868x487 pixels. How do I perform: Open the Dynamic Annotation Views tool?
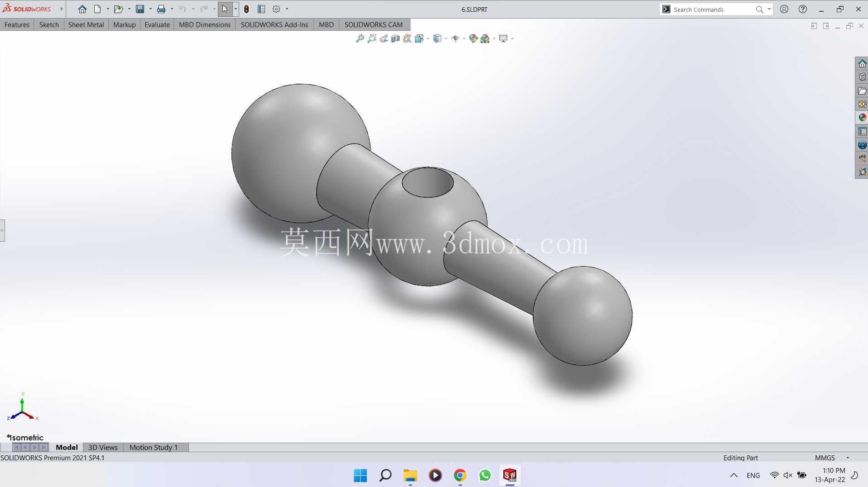click(407, 38)
